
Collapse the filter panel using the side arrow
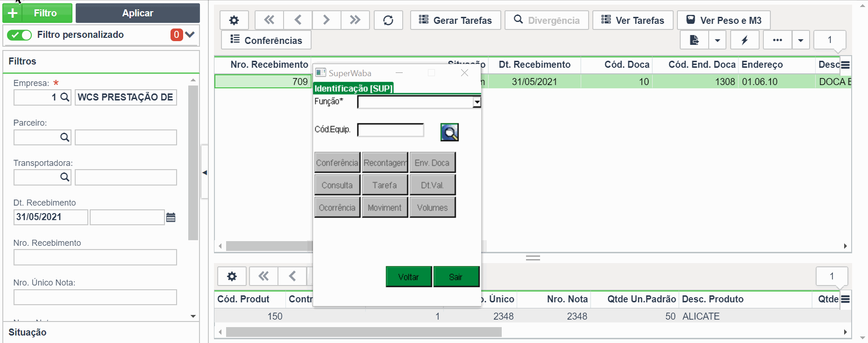pos(205,172)
